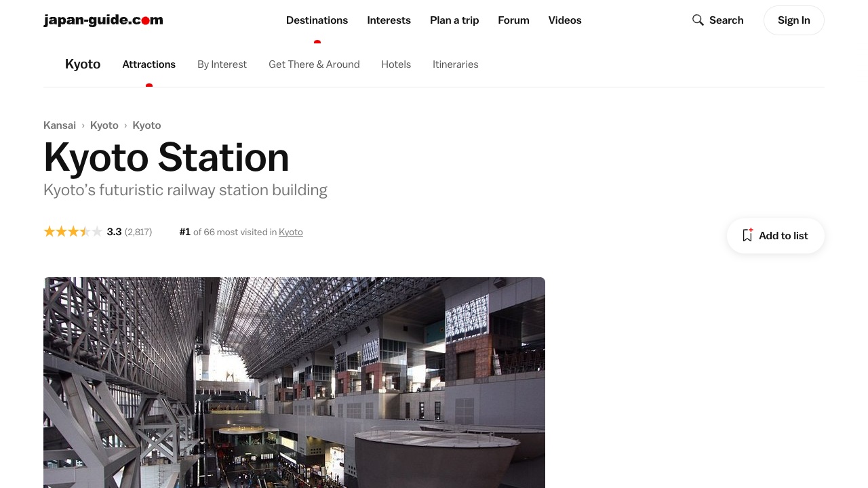This screenshot has height=488, width=868.
Task: Click the japan-guide.com logo
Action: click(x=103, y=20)
